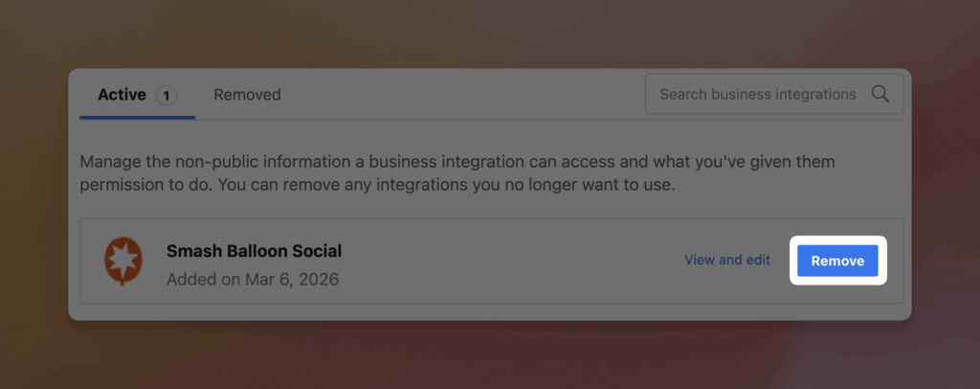Viewport: 980px width, 389px height.
Task: Click the Active tab count badge
Action: 167,95
